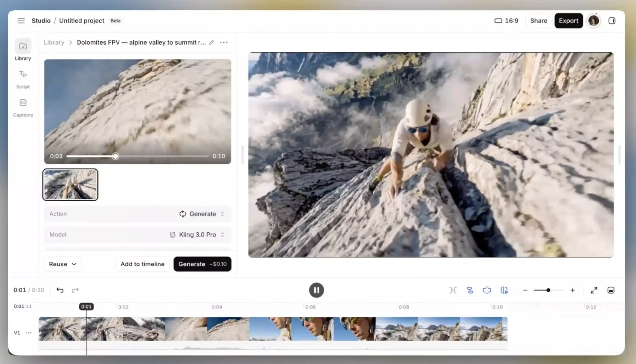
Task: Open the 16:9 aspect ratio selector
Action: tap(506, 21)
